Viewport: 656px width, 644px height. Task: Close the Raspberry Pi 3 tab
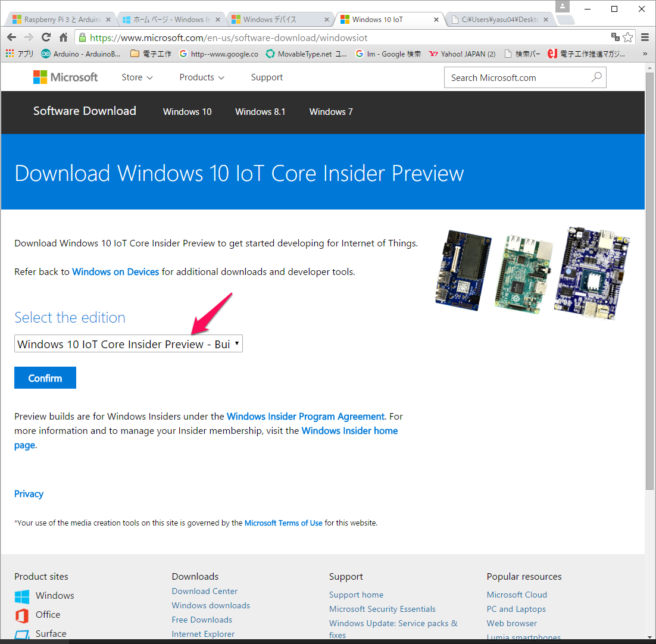tap(108, 20)
